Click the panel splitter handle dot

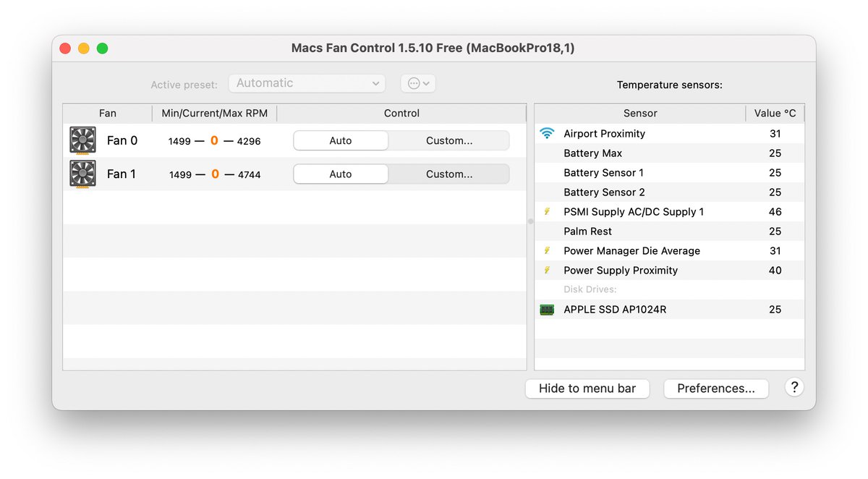point(530,221)
